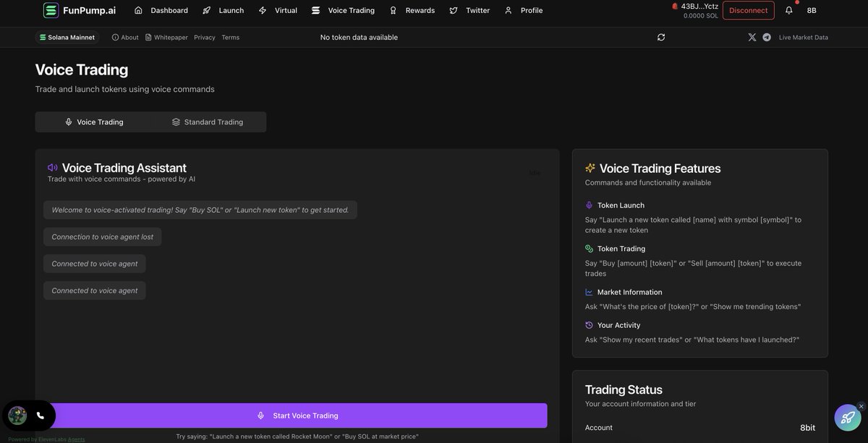Open the Rewards section
Viewport: 868px width, 443px height.
[x=412, y=10]
